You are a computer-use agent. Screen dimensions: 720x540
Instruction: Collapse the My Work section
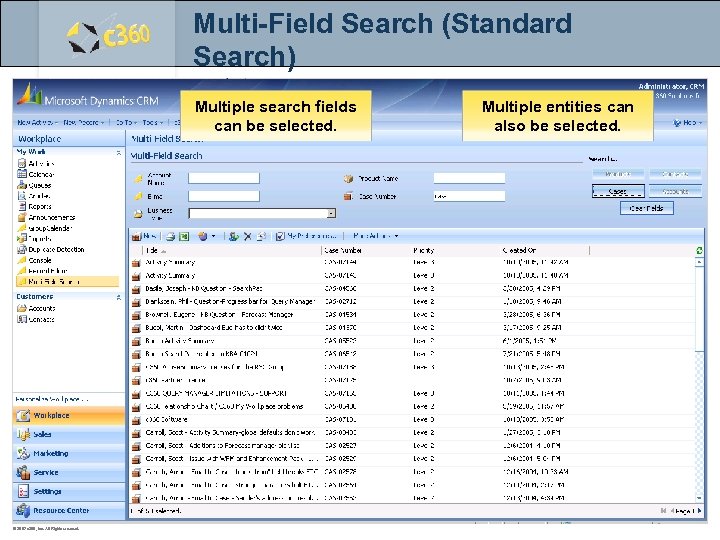(x=118, y=152)
